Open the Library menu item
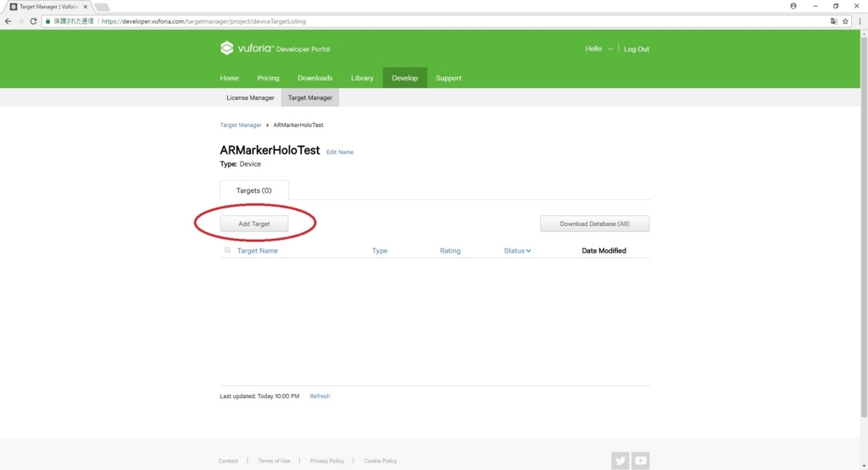The image size is (868, 470). click(x=362, y=78)
